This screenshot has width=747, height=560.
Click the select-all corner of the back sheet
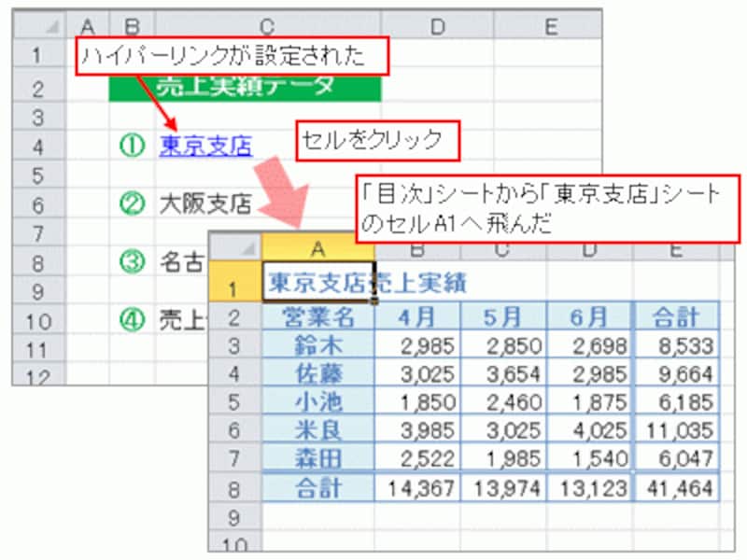point(40,27)
